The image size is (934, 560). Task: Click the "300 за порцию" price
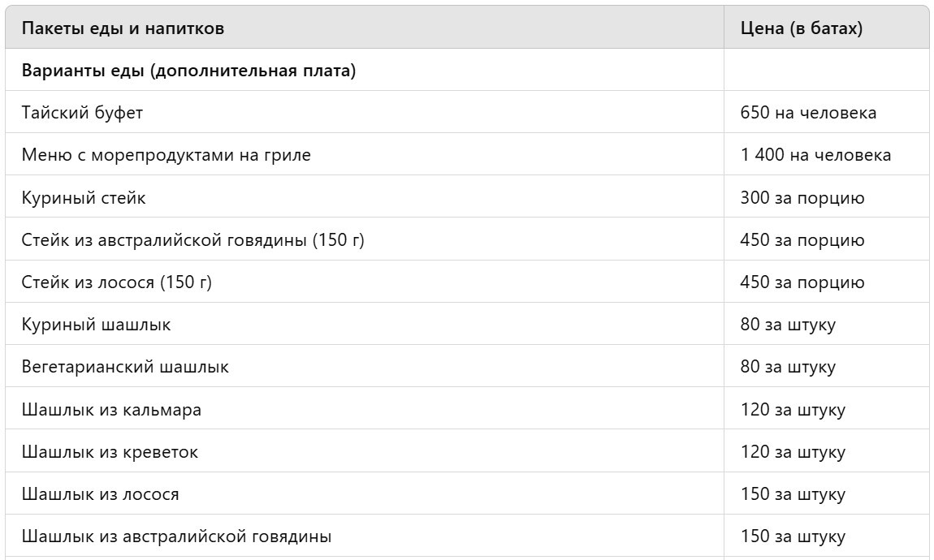pos(802,198)
